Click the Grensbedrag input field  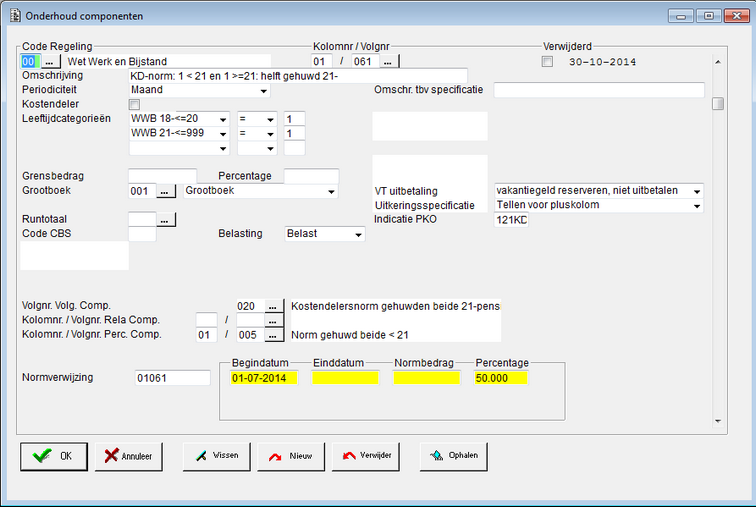[x=162, y=176]
